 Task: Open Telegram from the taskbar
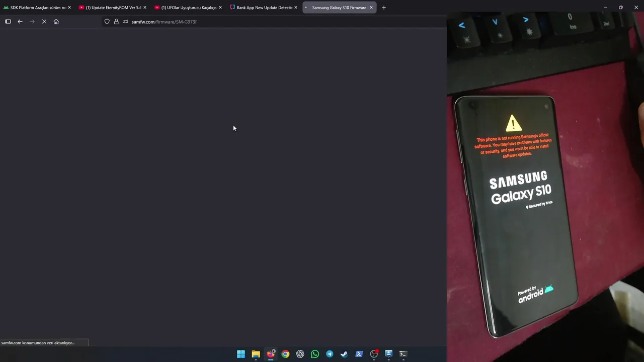330,354
